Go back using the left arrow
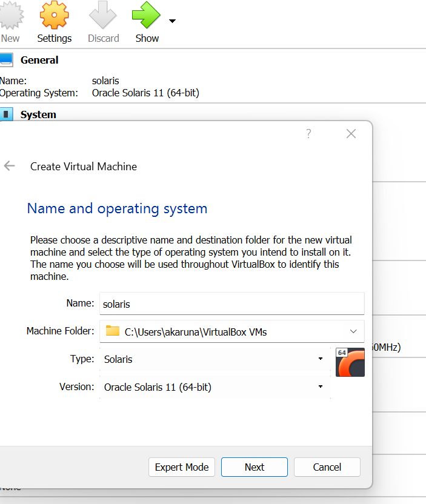The height and width of the screenshot is (504, 426). click(x=9, y=166)
